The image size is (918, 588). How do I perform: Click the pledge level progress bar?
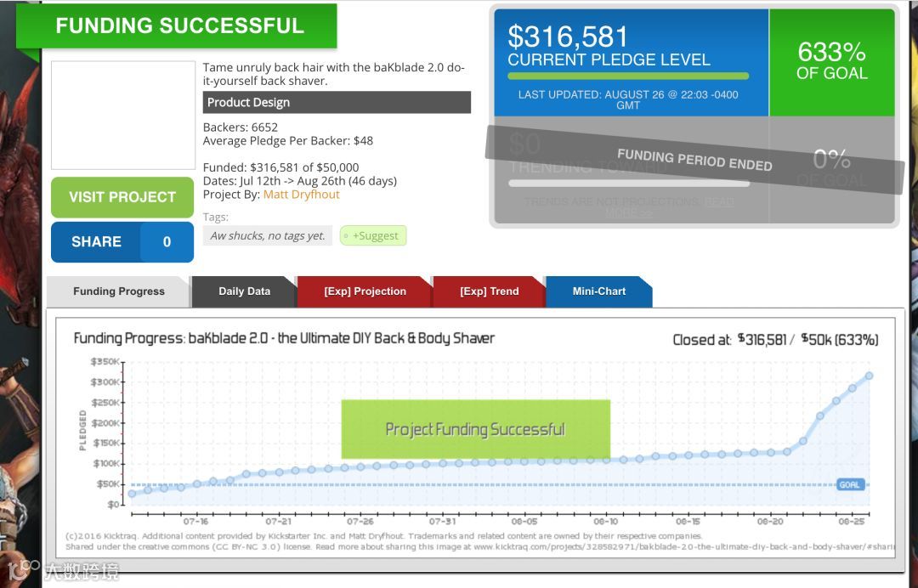click(x=628, y=76)
